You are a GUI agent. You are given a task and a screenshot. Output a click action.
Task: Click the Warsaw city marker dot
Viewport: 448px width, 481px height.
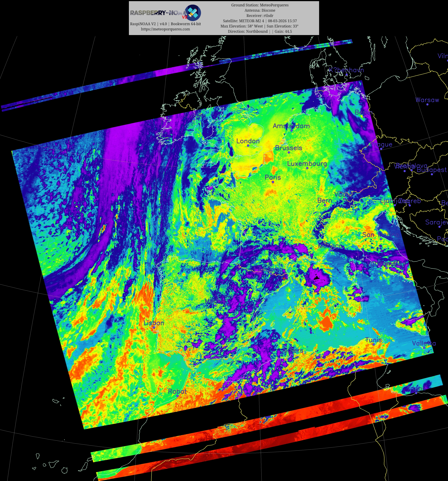click(427, 104)
